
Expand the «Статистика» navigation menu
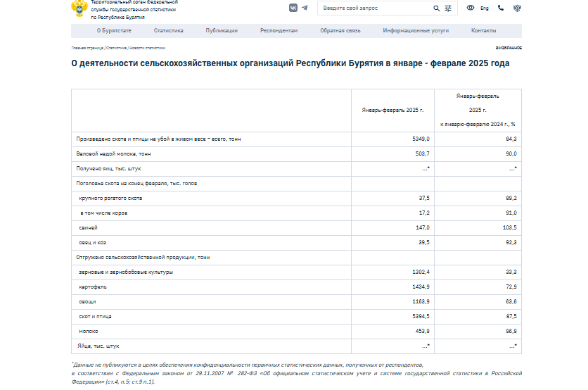[168, 31]
